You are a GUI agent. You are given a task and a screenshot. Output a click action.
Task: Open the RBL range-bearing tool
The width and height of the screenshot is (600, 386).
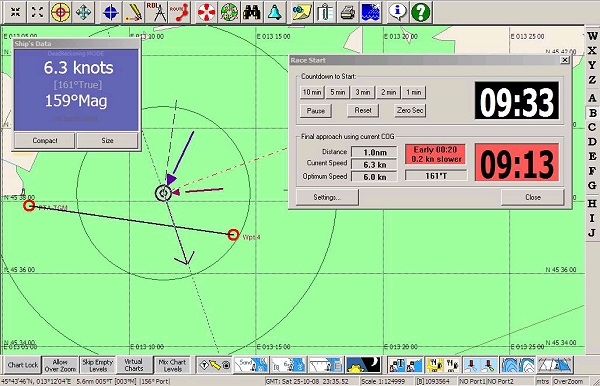pos(156,12)
